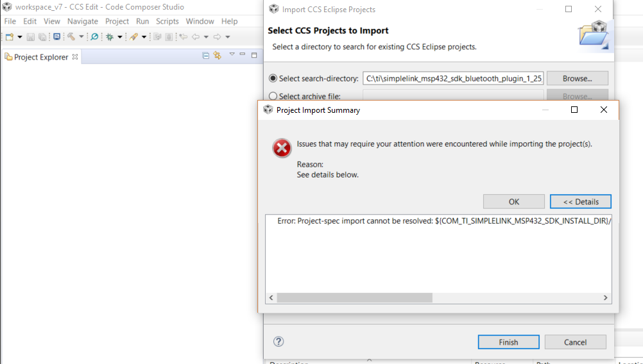Image resolution: width=643 pixels, height=364 pixels.
Task: Click the Debug bug icon
Action: point(110,37)
